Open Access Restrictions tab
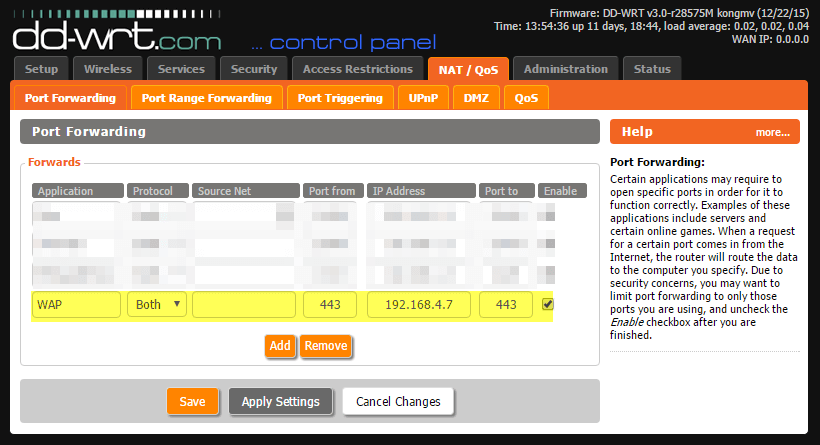Image resolution: width=820 pixels, height=445 pixels. click(x=357, y=69)
